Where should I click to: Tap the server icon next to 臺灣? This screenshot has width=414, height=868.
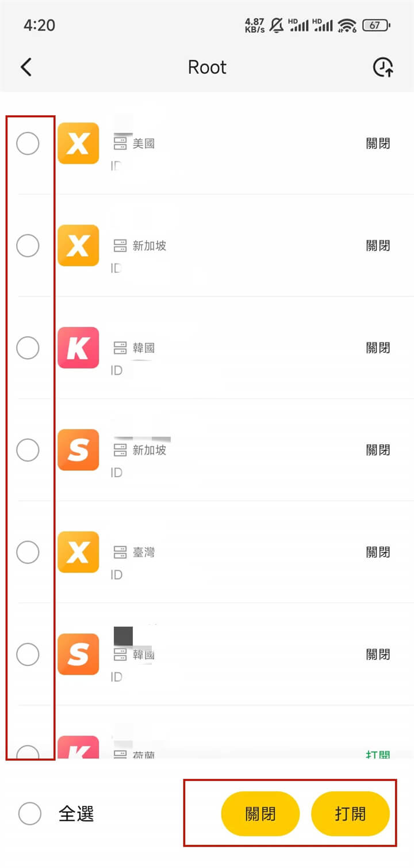[x=120, y=553]
